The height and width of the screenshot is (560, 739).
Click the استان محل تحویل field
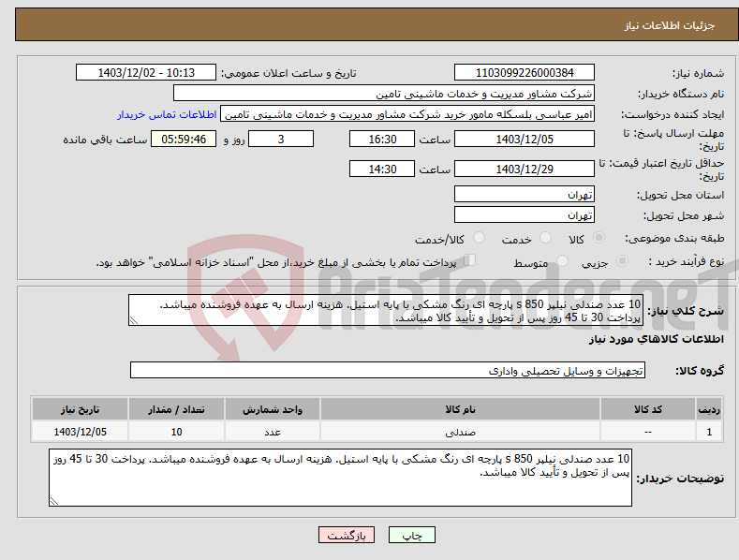tap(525, 194)
